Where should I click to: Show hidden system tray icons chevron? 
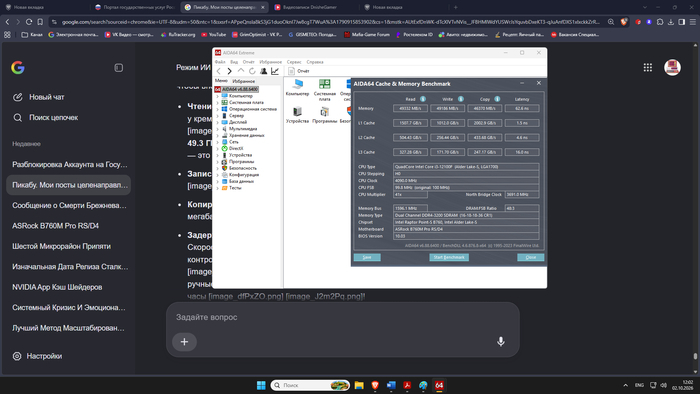625,385
